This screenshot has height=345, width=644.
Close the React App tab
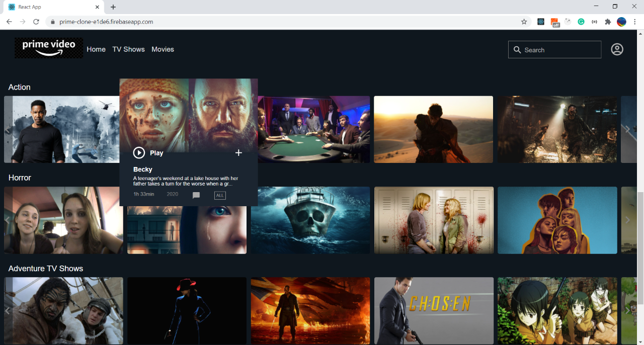[x=97, y=7]
